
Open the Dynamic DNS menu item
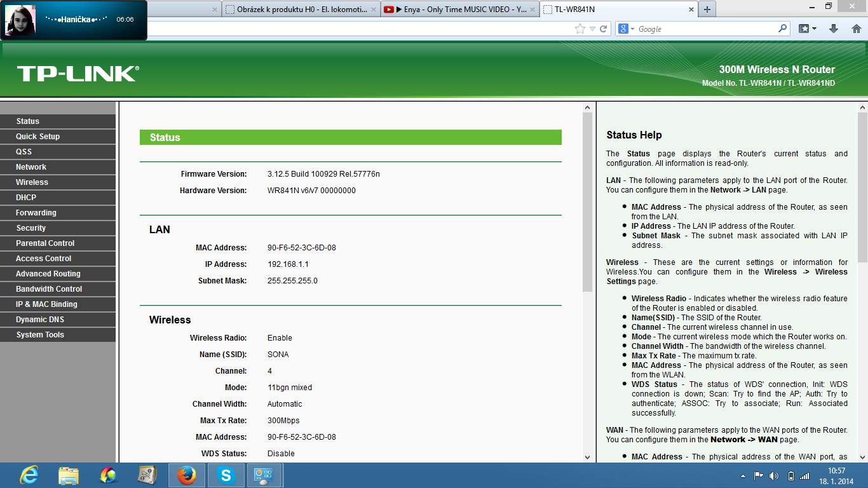(58, 320)
